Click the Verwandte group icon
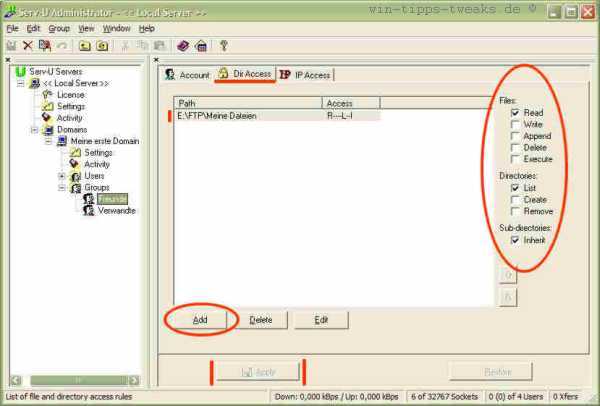The height and width of the screenshot is (406, 600). [x=89, y=210]
